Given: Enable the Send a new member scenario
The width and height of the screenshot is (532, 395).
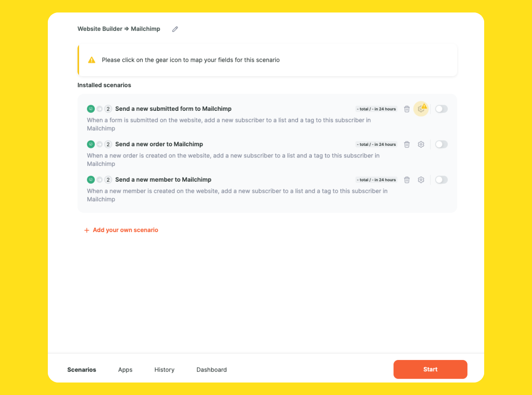Looking at the screenshot, I should pos(441,180).
